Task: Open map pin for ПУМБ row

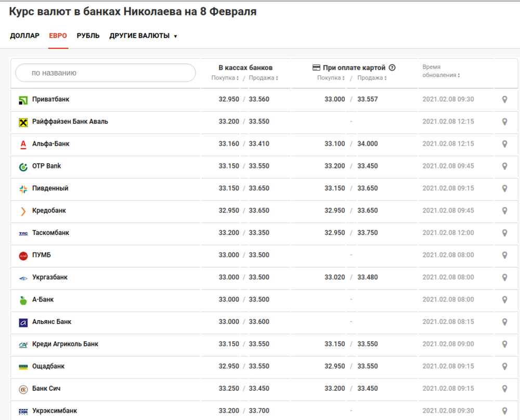Action: pos(504,255)
